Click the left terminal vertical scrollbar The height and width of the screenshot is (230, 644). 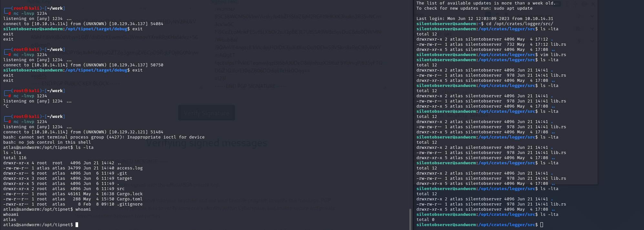[x=410, y=219]
